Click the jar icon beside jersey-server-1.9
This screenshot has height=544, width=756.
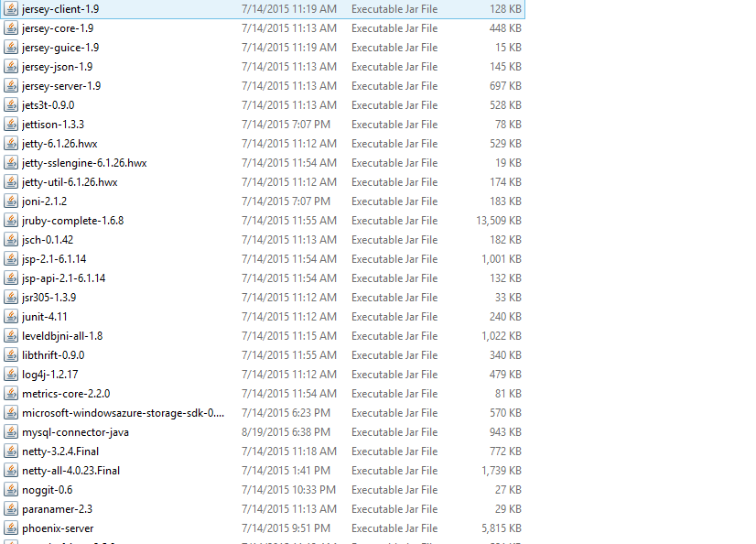tap(11, 86)
